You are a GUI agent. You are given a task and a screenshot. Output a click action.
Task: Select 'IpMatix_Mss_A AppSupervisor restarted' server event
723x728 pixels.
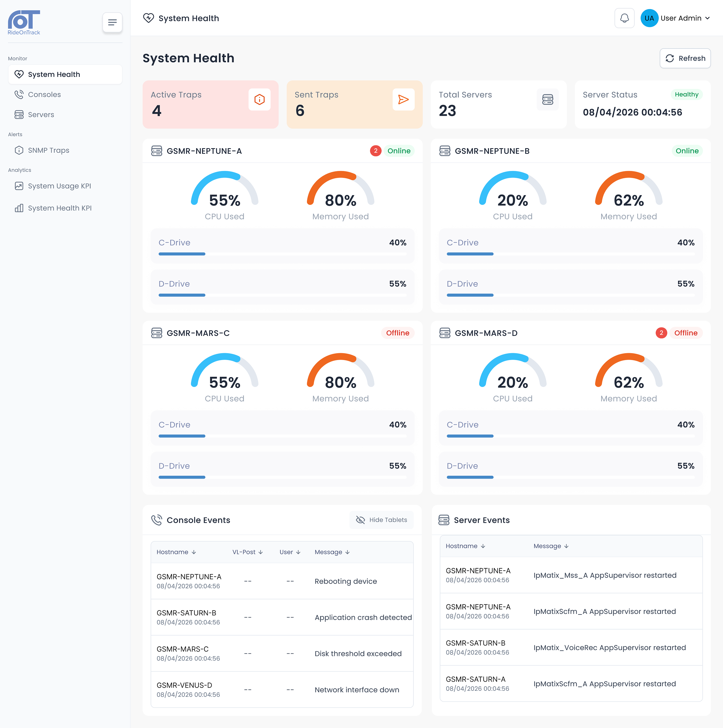tap(605, 575)
